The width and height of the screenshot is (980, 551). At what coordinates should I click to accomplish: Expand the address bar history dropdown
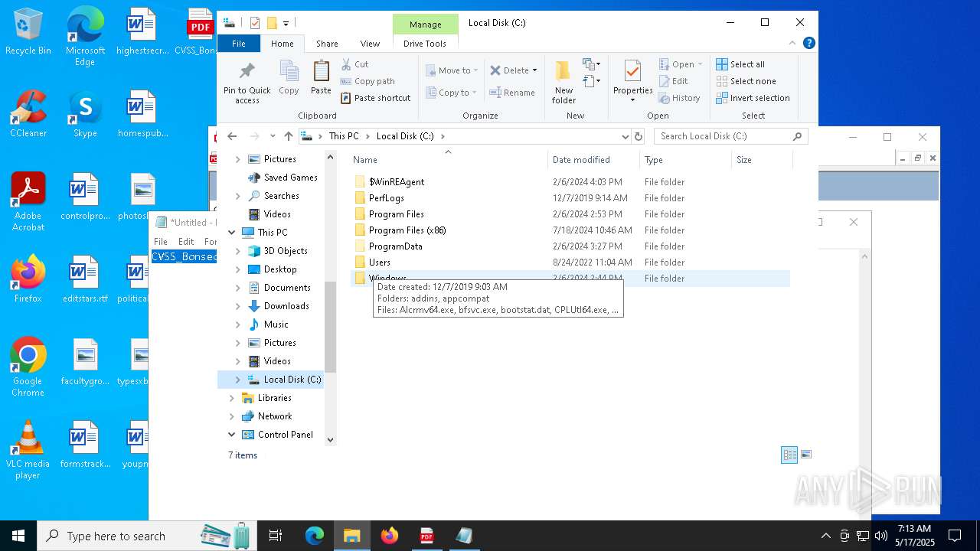626,136
